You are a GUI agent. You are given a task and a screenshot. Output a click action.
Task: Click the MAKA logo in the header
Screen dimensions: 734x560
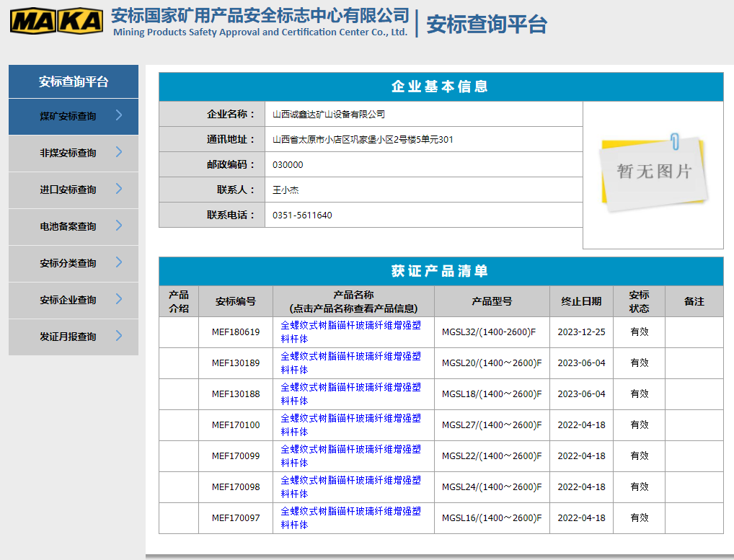tap(56, 22)
